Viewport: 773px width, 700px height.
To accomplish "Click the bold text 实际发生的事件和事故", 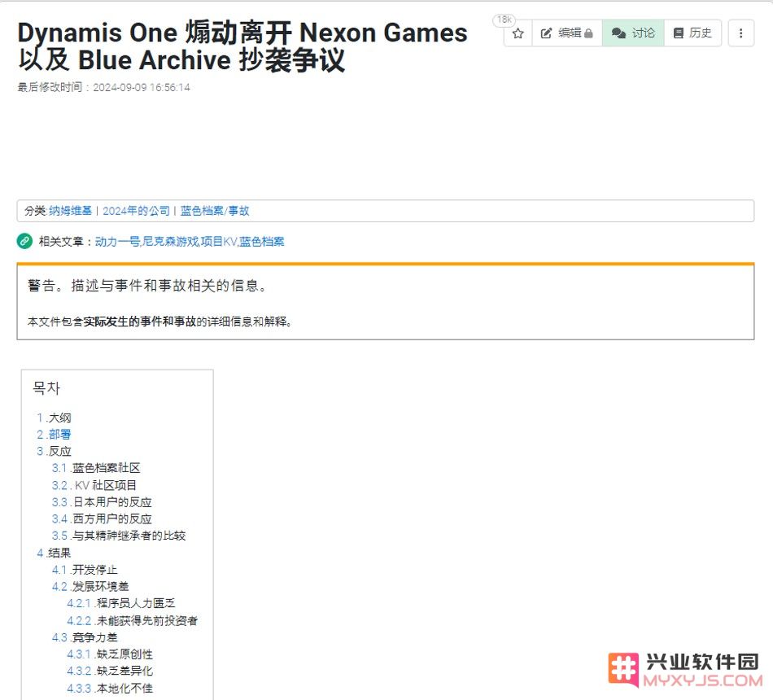I will 140,322.
